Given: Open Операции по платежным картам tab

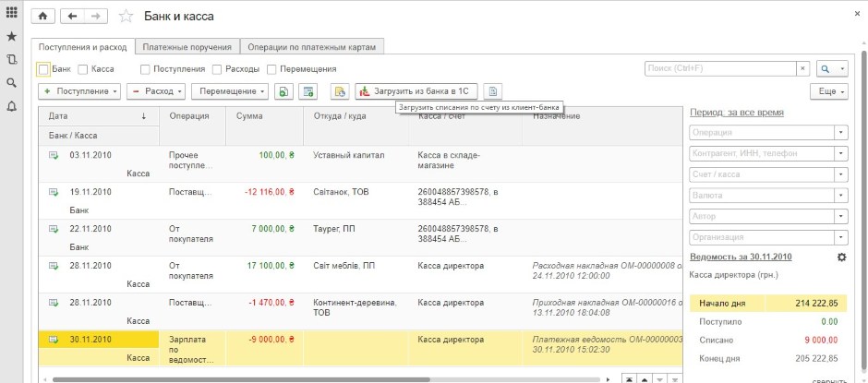Looking at the screenshot, I should (x=312, y=47).
